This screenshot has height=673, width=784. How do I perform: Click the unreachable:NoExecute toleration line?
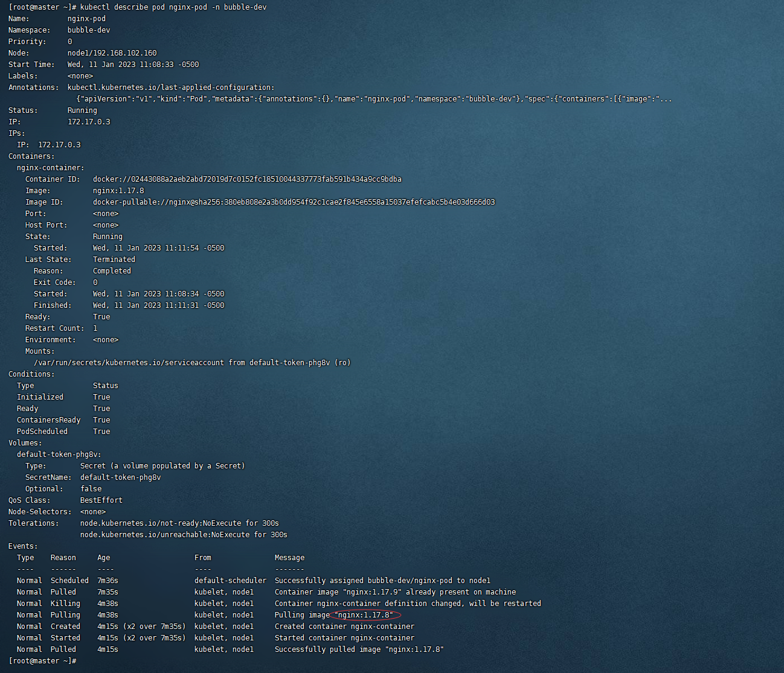(x=184, y=535)
